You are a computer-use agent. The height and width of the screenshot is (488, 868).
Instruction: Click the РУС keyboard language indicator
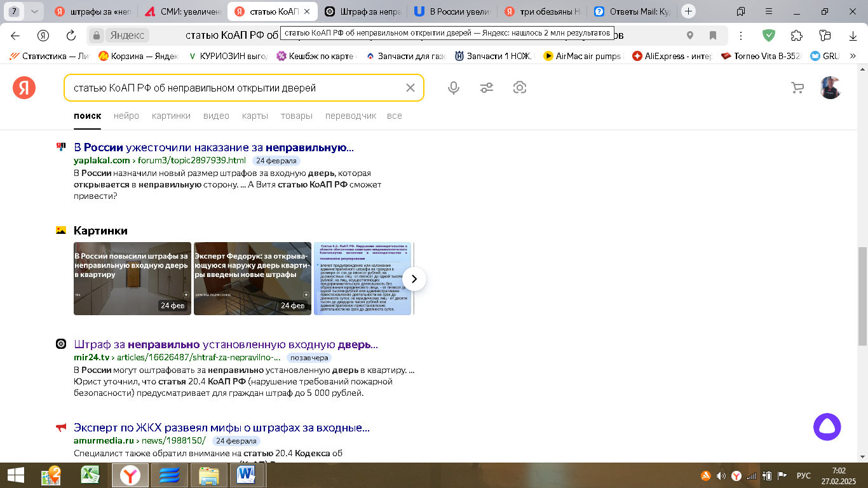point(803,475)
